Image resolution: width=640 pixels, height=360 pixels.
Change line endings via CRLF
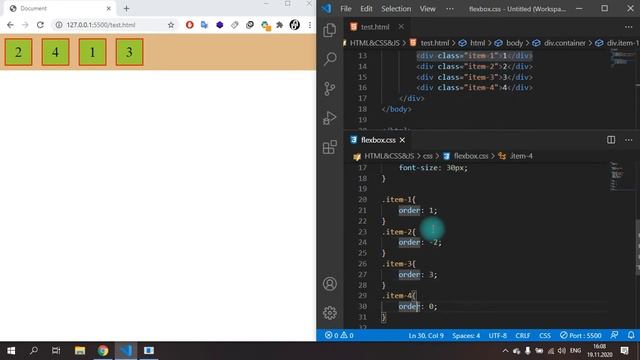click(522, 336)
